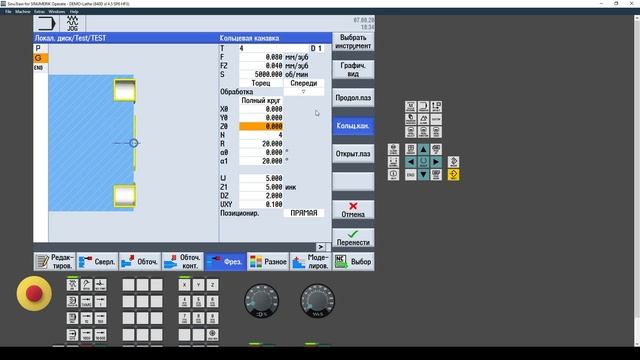Select the Сверл. horizontal softkey

97,262
